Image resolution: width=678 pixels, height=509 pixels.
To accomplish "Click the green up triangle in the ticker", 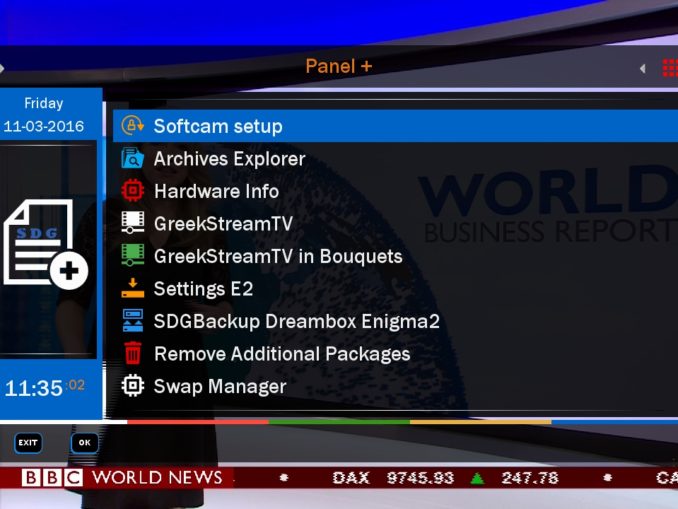I will coord(477,479).
